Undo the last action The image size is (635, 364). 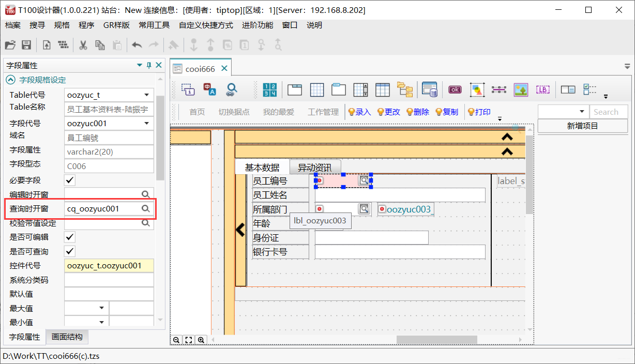pyautogui.click(x=137, y=45)
